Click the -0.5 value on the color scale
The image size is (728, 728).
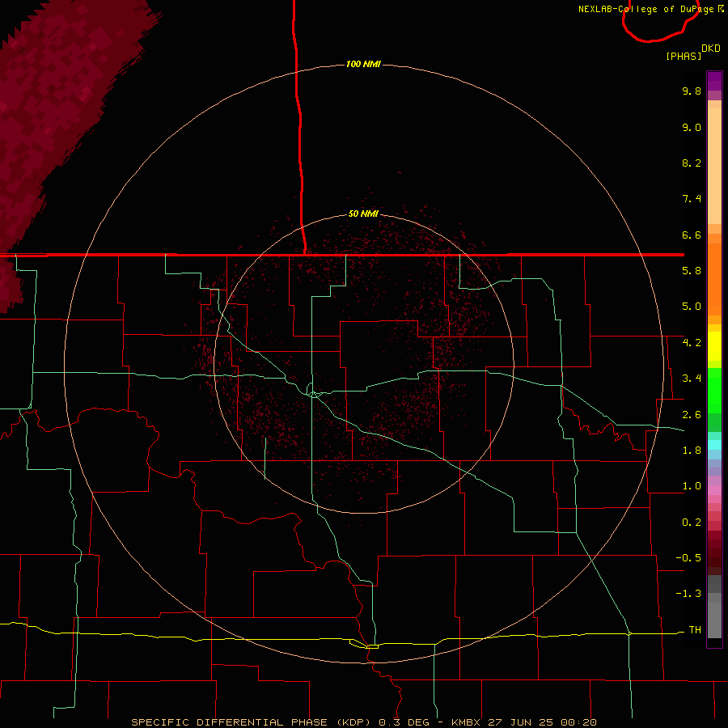coord(688,558)
